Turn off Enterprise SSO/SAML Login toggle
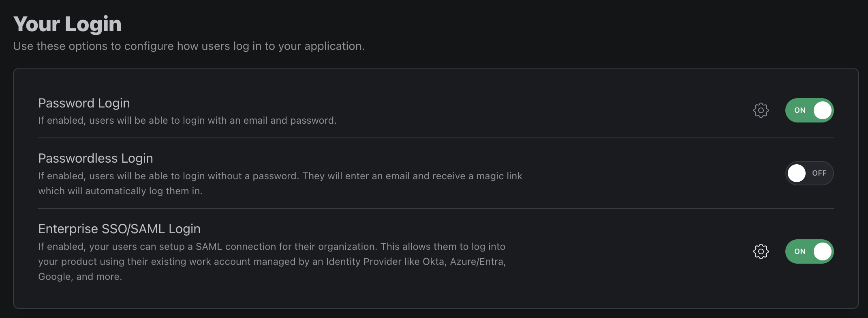 (x=809, y=251)
